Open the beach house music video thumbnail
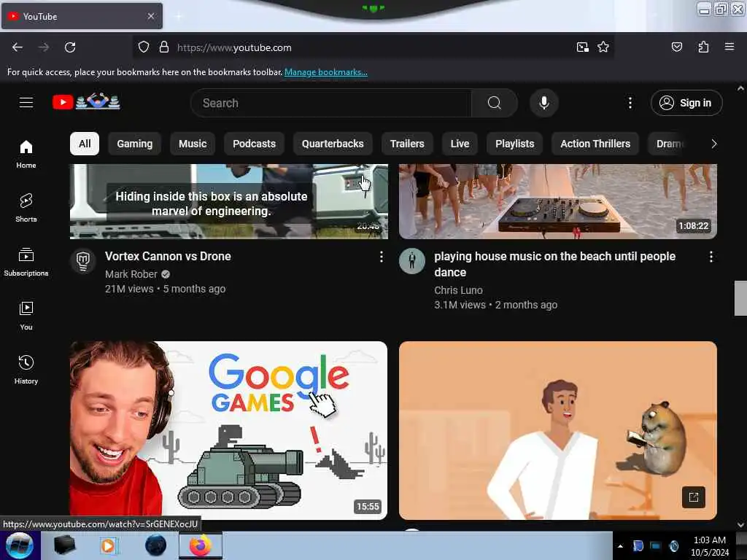 click(x=558, y=201)
